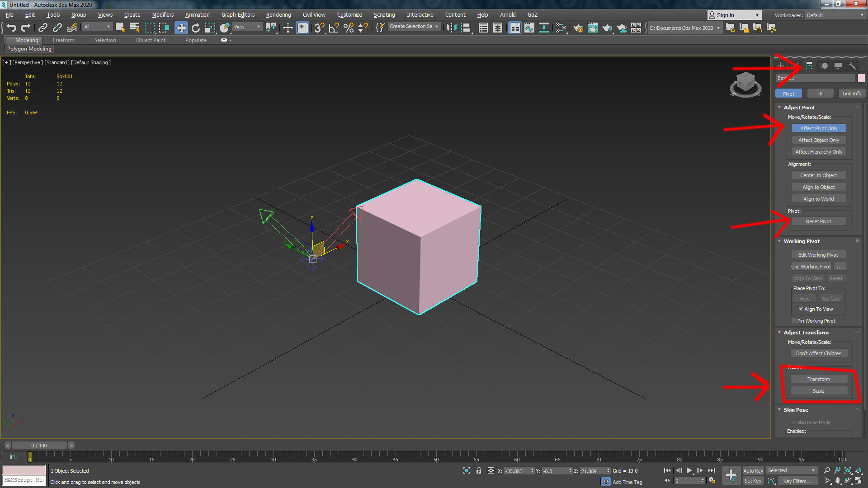The width and height of the screenshot is (868, 488).
Task: Toggle Window/Crossing selection mode
Action: tap(164, 28)
